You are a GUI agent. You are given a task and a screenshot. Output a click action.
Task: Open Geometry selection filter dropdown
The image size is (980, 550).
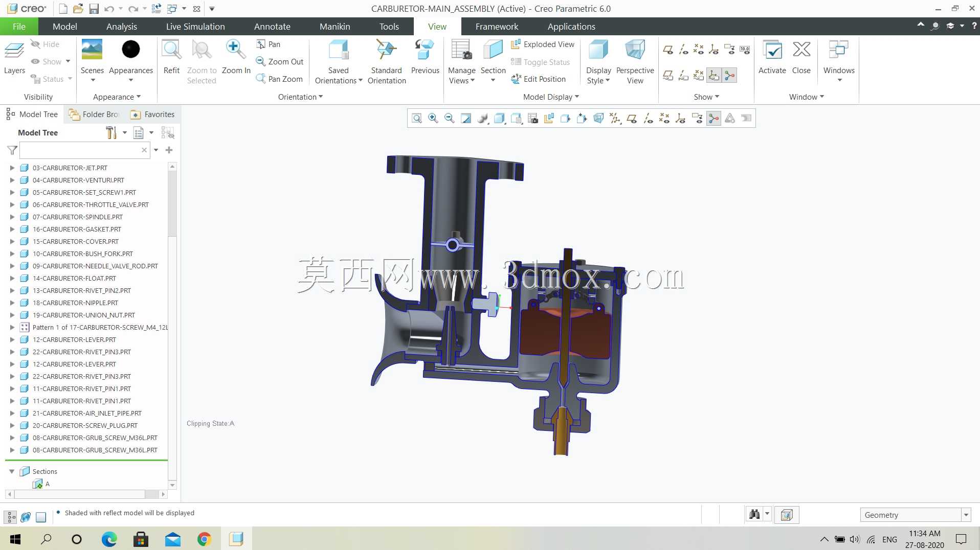tap(966, 515)
